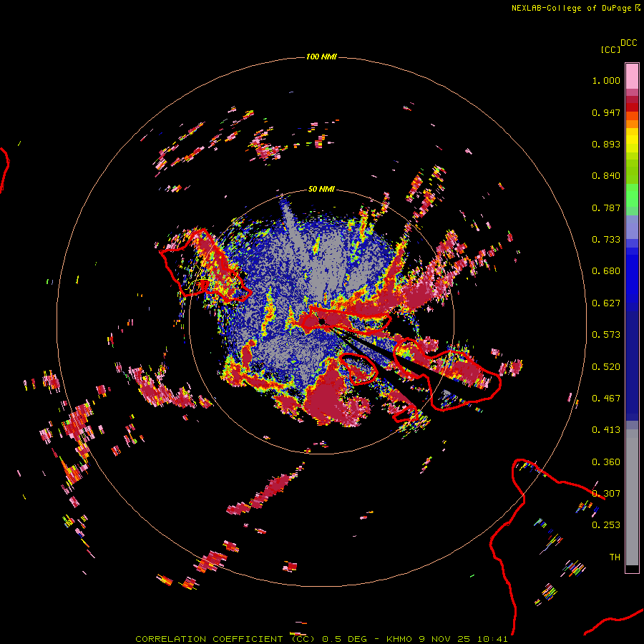
Task: Click the 0.467 scale value
Action: 606,399
